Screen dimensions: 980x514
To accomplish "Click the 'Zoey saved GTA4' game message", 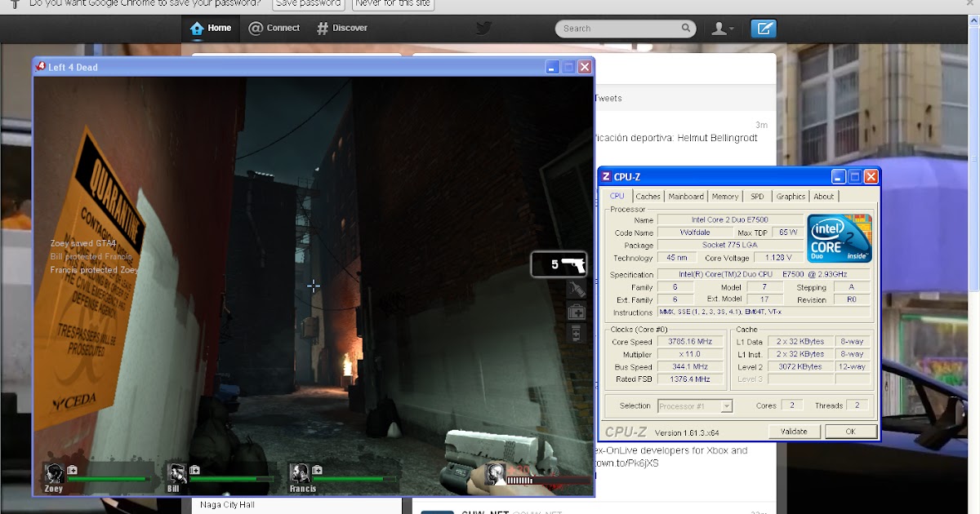I will click(83, 243).
